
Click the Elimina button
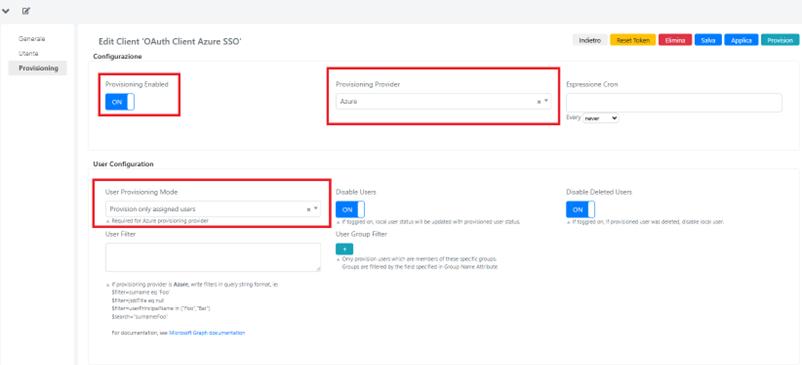pos(675,40)
